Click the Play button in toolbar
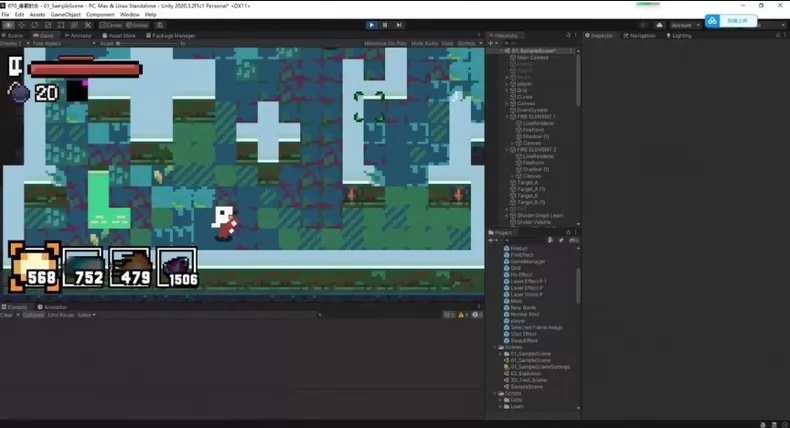This screenshot has height=428, width=790. coord(371,25)
